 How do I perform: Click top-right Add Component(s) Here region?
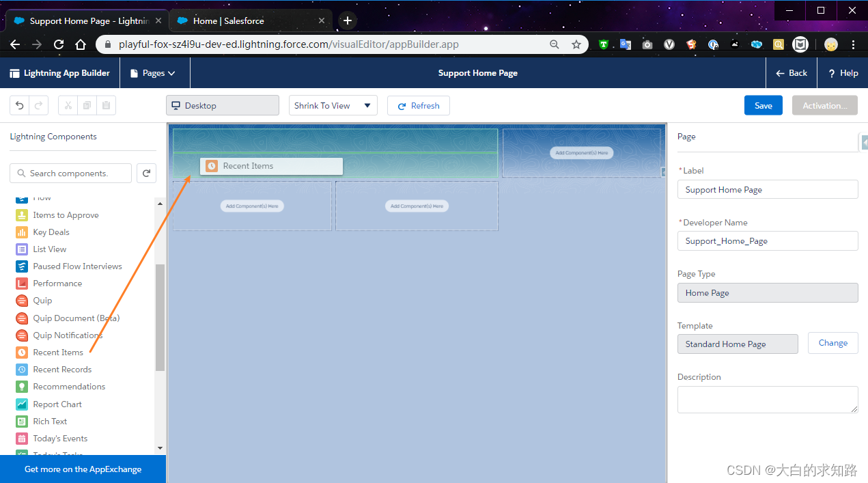(x=581, y=153)
